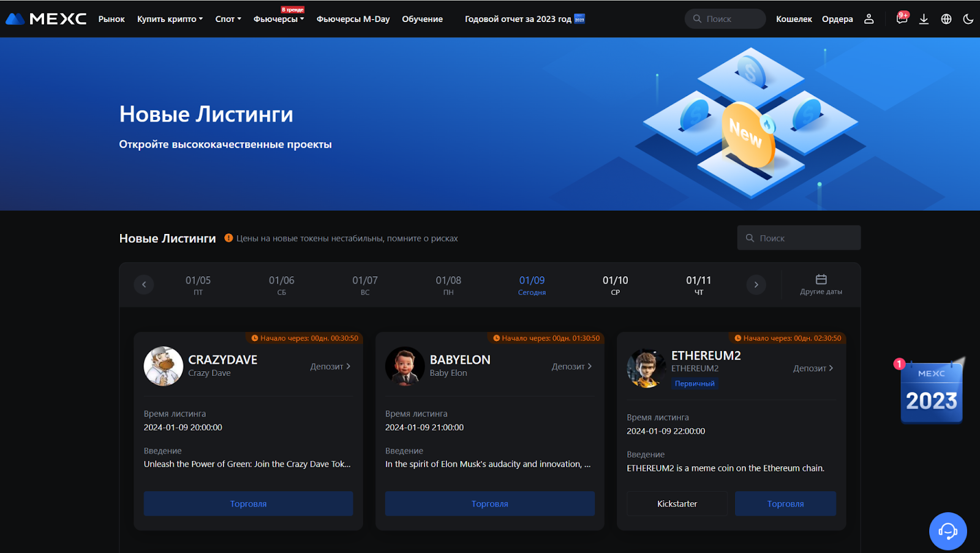Click the BABYELON token name
The image size is (980, 553).
point(460,359)
